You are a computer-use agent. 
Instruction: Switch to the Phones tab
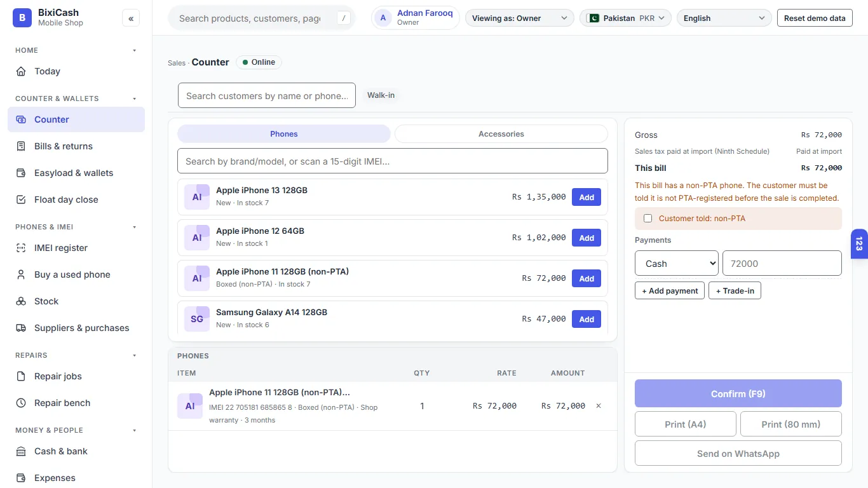(284, 134)
